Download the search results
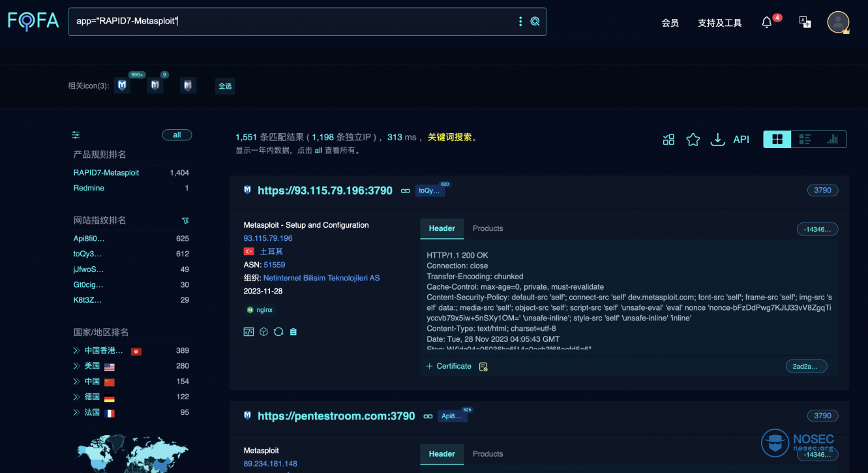 [x=717, y=139]
